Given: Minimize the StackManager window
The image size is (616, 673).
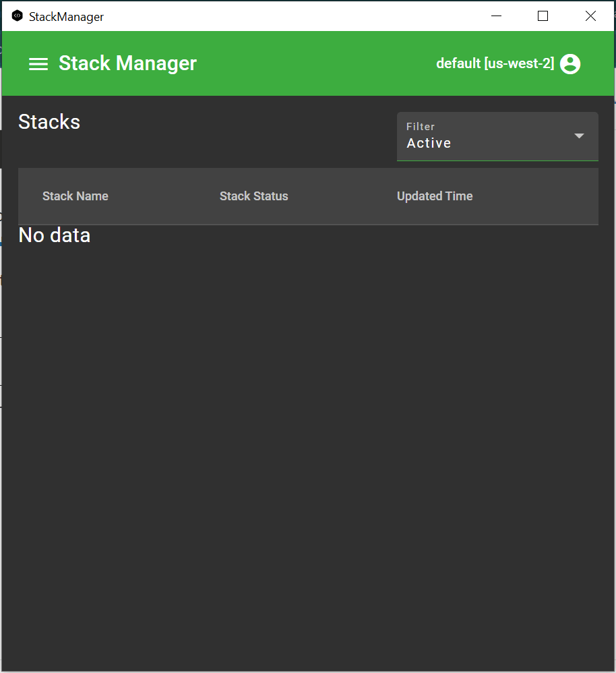Looking at the screenshot, I should (496, 16).
